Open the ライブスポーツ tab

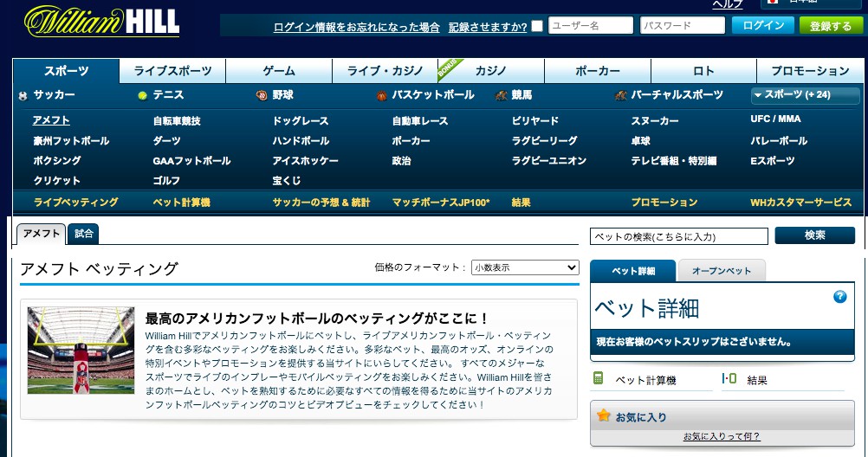pos(172,71)
